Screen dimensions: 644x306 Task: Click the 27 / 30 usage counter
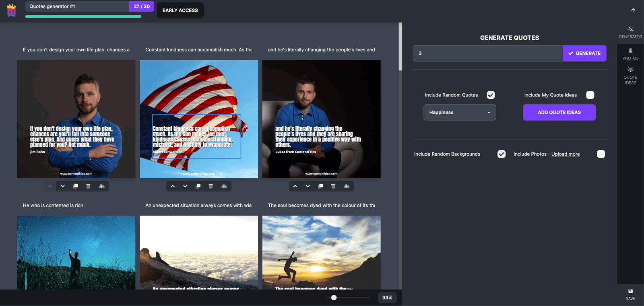pyautogui.click(x=142, y=6)
